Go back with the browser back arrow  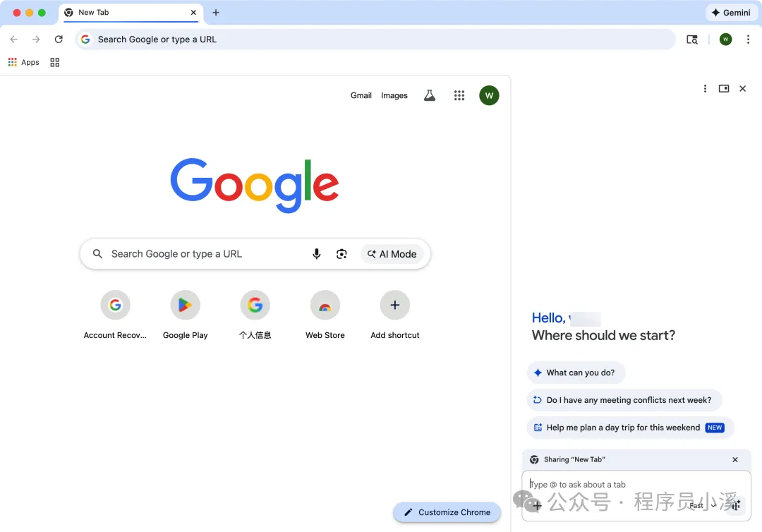coord(13,40)
